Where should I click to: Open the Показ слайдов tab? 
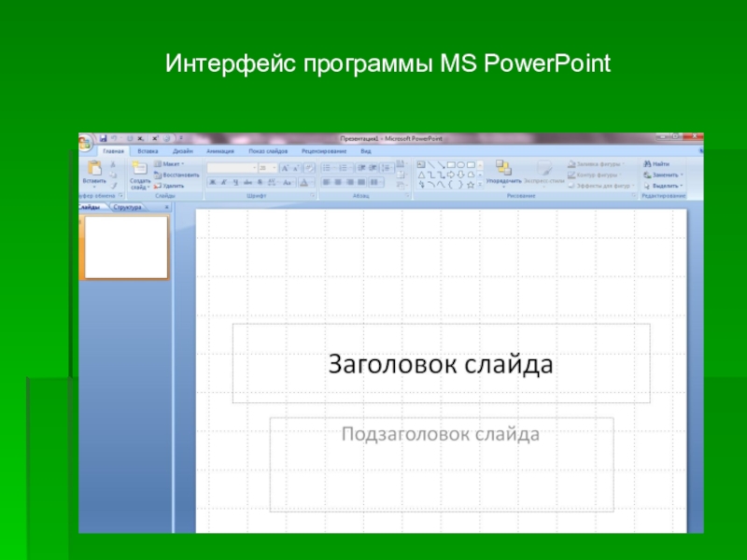(268, 151)
